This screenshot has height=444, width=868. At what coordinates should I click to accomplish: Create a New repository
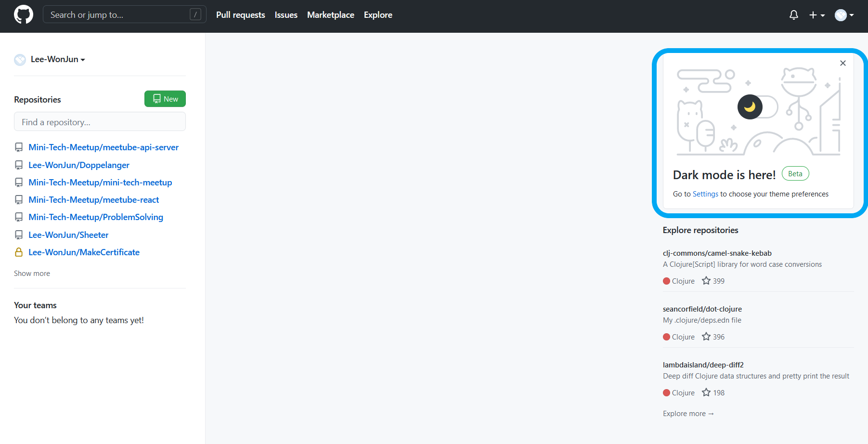(x=165, y=99)
